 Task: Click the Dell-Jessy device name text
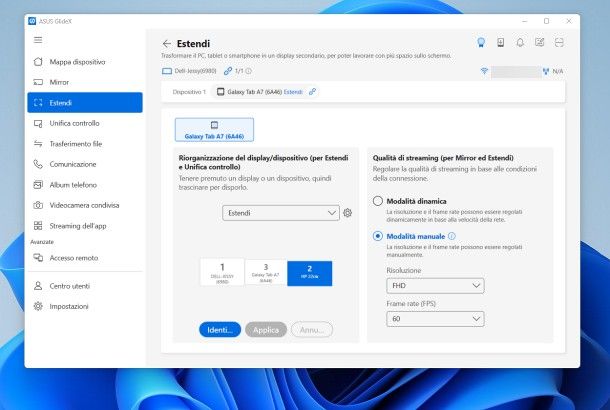tap(195, 71)
